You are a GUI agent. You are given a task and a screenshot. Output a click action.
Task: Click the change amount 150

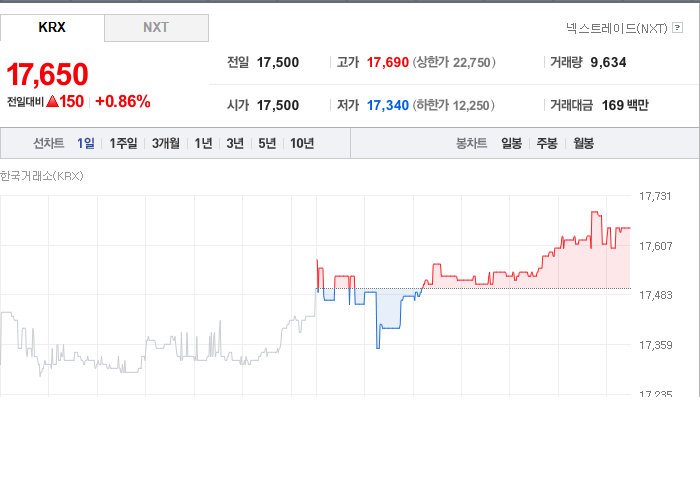71,101
